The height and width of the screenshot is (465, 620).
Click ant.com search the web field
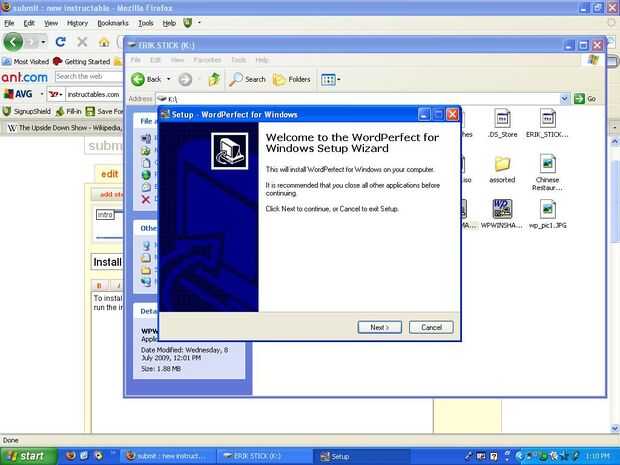[x=89, y=76]
